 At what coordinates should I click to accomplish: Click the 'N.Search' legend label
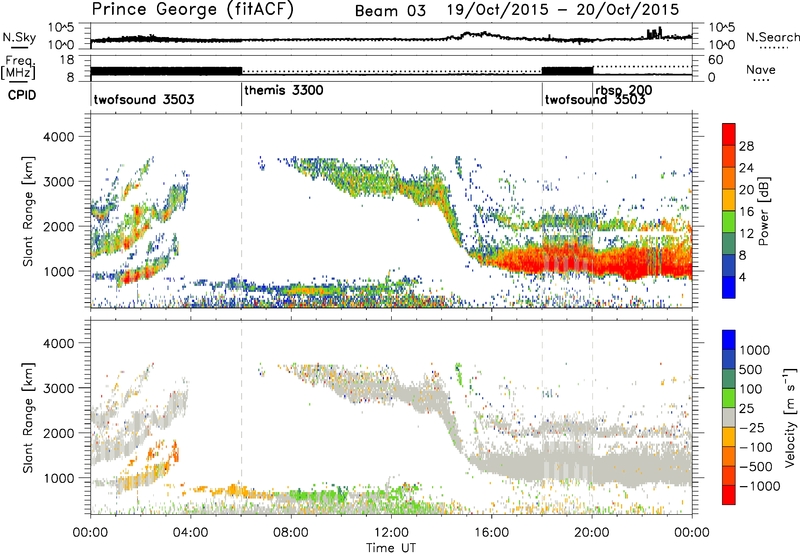pyautogui.click(x=772, y=37)
